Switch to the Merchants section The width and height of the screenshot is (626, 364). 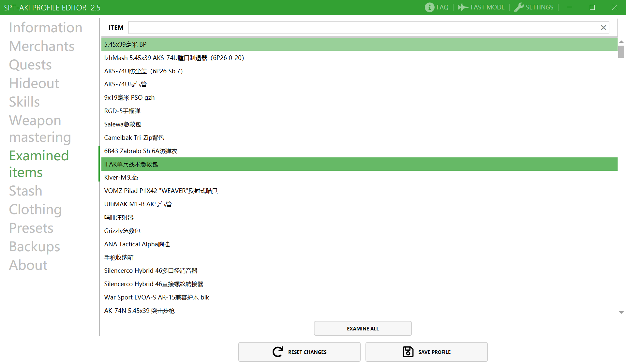click(x=42, y=46)
